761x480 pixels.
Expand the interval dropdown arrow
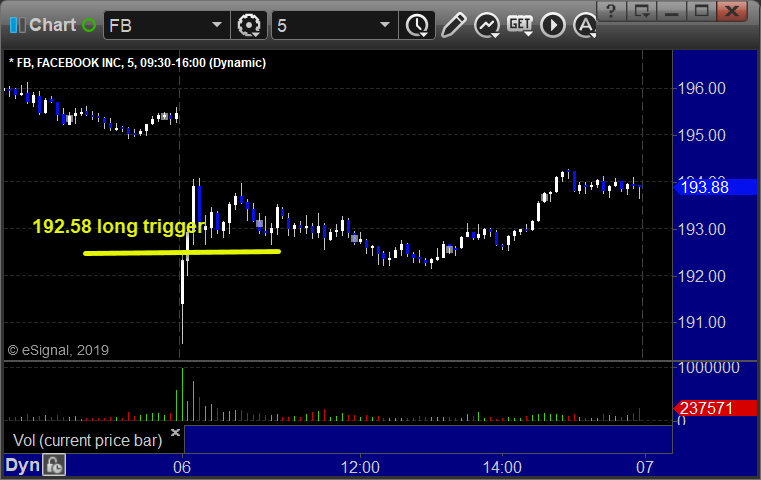tap(385, 25)
